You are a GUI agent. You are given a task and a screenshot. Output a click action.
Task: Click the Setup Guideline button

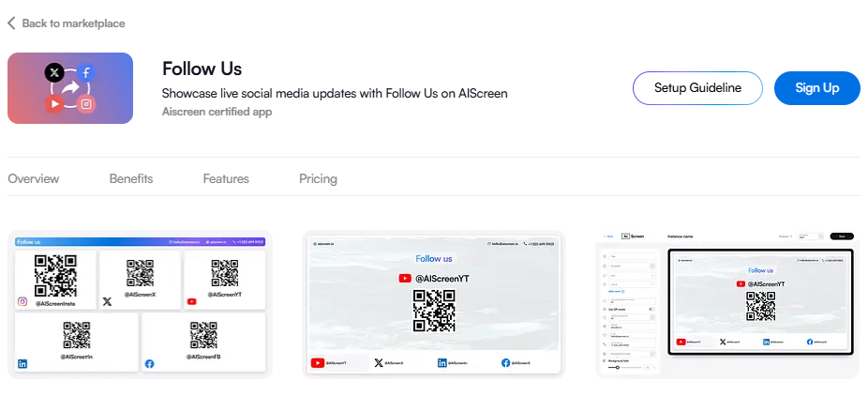[x=697, y=88]
